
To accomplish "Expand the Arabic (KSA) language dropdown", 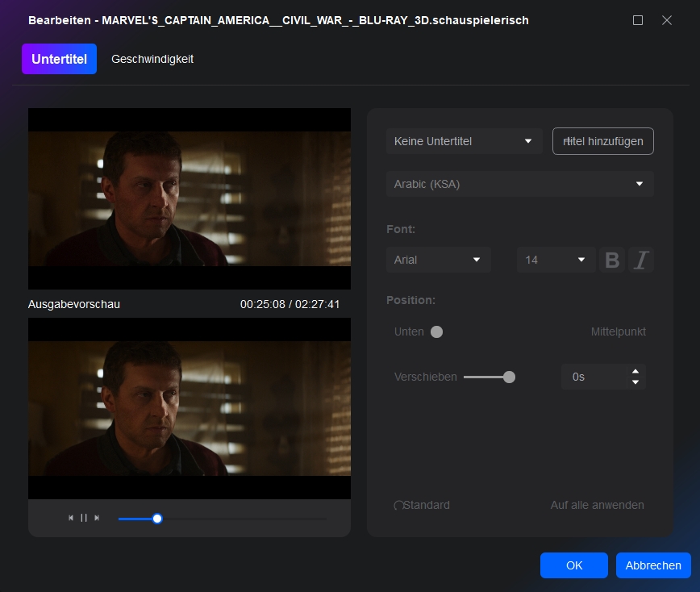I will [519, 184].
